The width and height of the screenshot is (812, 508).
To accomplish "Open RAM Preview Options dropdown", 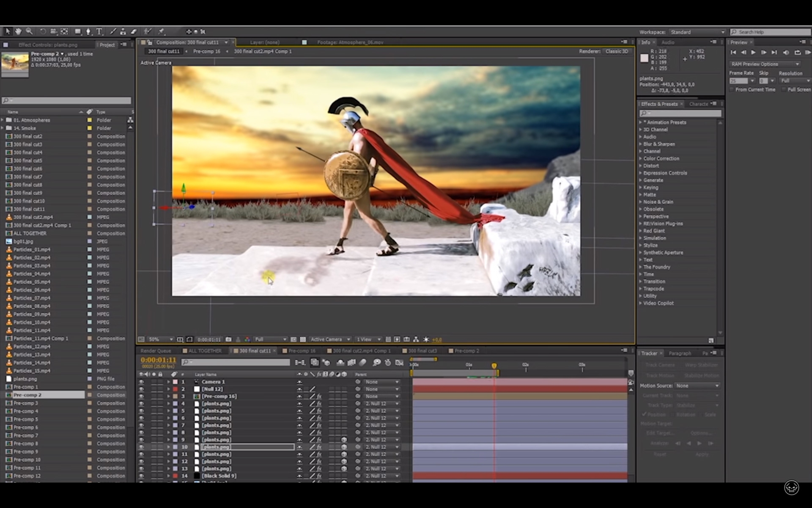I will (x=765, y=64).
